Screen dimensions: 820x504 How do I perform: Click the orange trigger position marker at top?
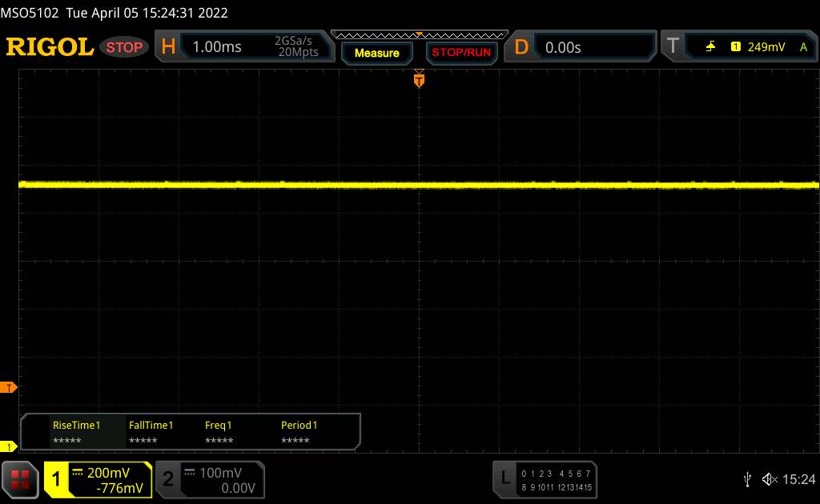point(419,79)
